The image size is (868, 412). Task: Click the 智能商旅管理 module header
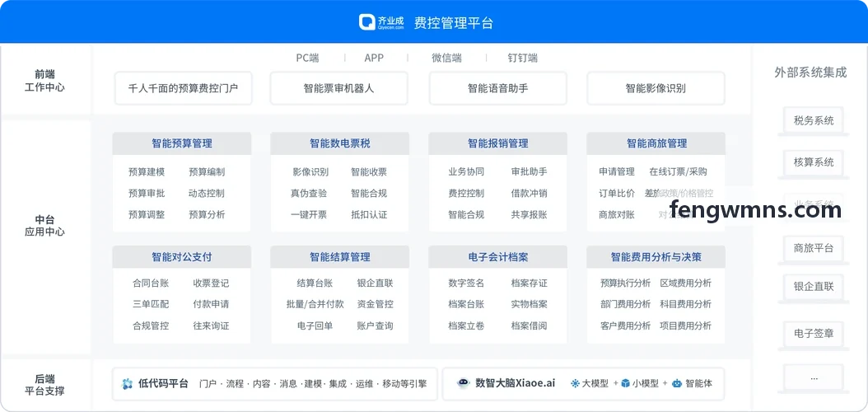pyautogui.click(x=656, y=143)
